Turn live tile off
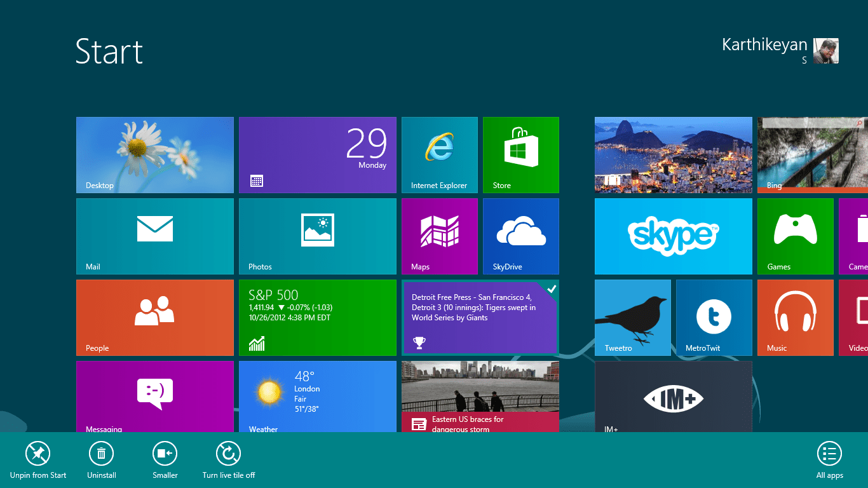 [229, 460]
